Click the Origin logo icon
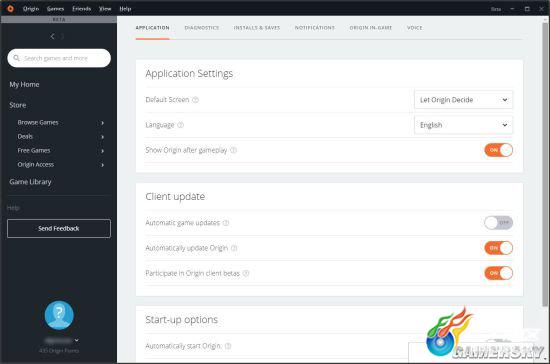The height and width of the screenshot is (364, 550). (x=10, y=8)
